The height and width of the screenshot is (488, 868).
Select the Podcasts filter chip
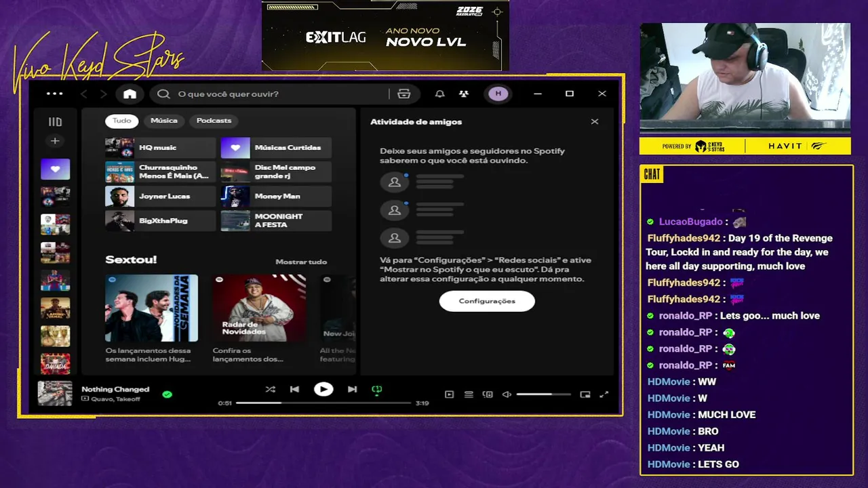[x=214, y=121]
